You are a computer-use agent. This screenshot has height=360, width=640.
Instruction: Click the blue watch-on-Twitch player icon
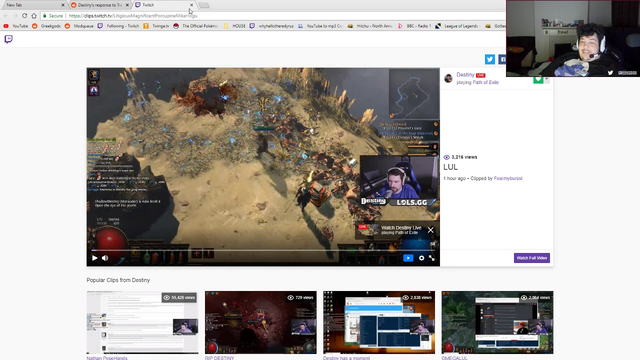pos(408,258)
